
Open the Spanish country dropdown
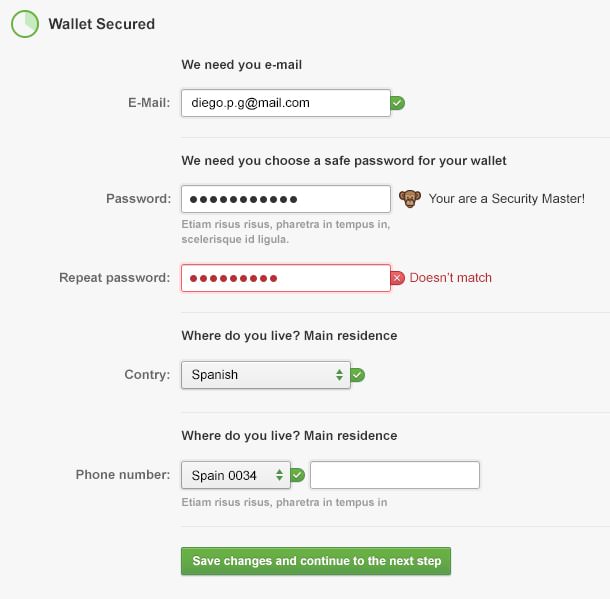(x=265, y=375)
